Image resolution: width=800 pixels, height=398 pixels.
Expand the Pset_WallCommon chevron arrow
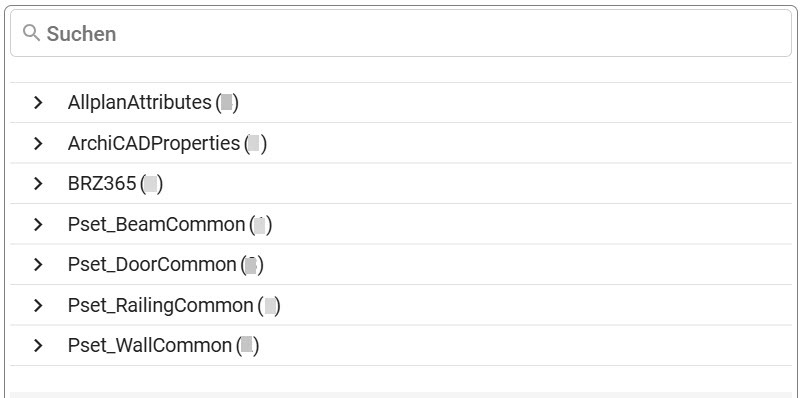point(38,346)
